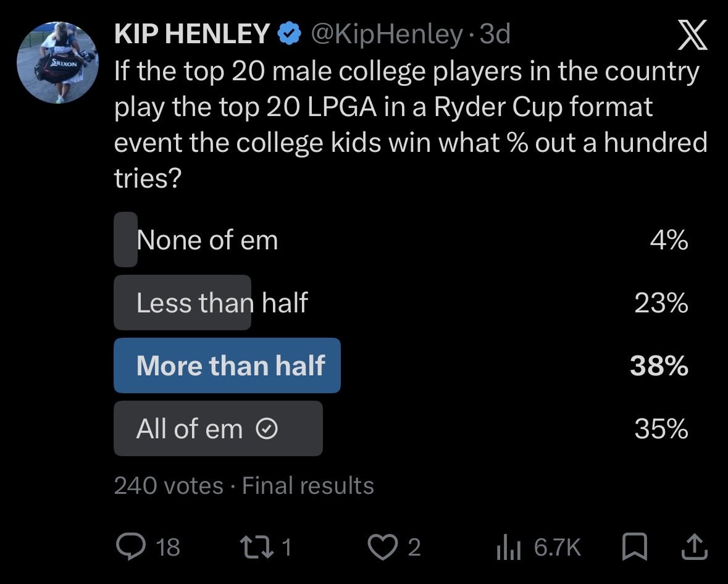
Task: Like the post with heart icon
Action: [383, 547]
